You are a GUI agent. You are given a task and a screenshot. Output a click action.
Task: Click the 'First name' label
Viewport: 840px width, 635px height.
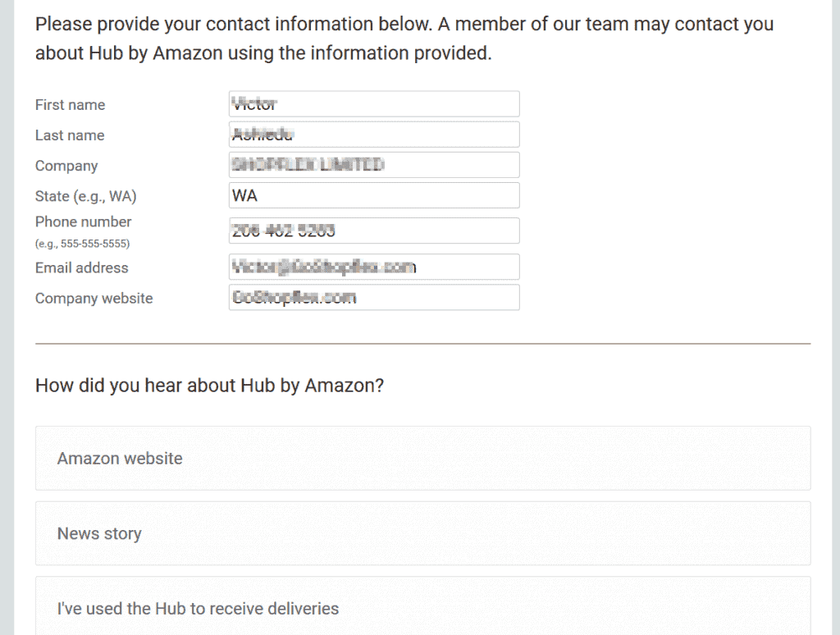(71, 105)
